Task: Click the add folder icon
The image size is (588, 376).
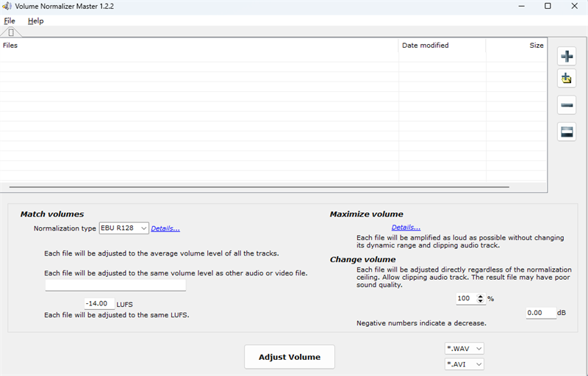Action: [567, 79]
